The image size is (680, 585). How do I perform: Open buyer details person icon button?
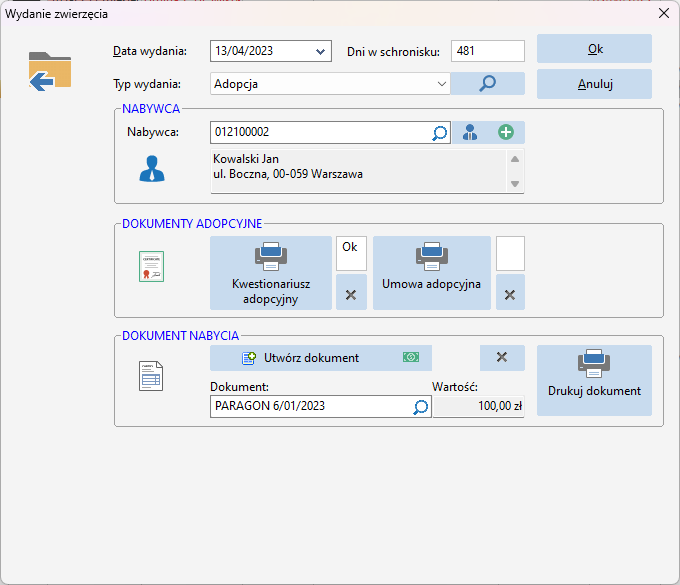[x=470, y=132]
